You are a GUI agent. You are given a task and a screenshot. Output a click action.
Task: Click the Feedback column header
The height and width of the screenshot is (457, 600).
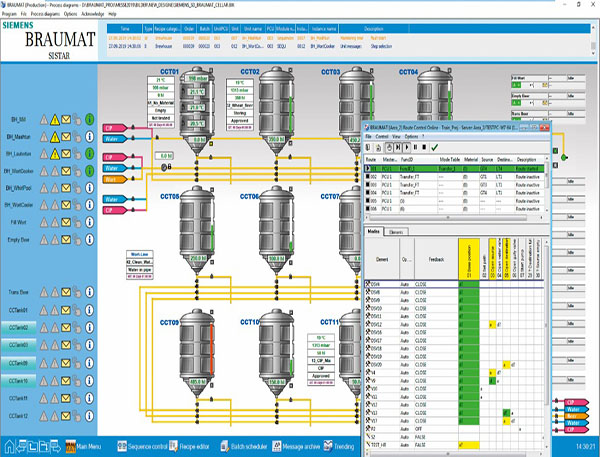click(x=436, y=260)
